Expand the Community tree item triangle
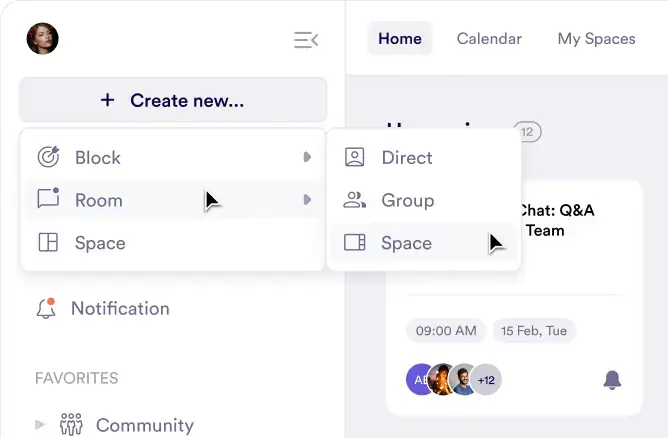The image size is (668, 438). click(x=40, y=425)
